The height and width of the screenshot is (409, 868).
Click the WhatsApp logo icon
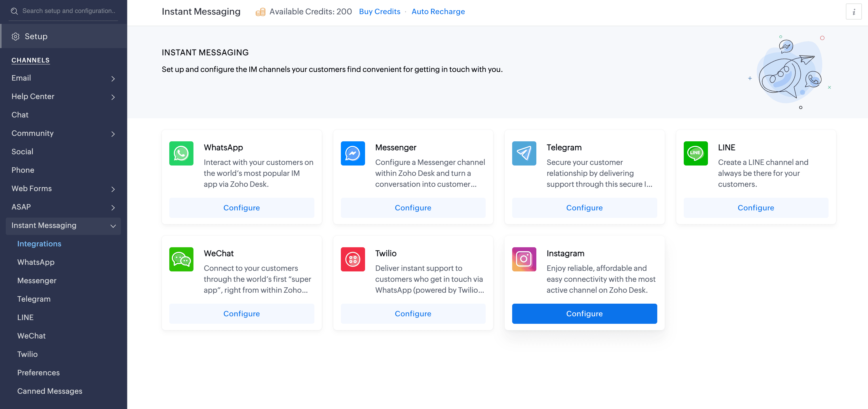click(181, 153)
